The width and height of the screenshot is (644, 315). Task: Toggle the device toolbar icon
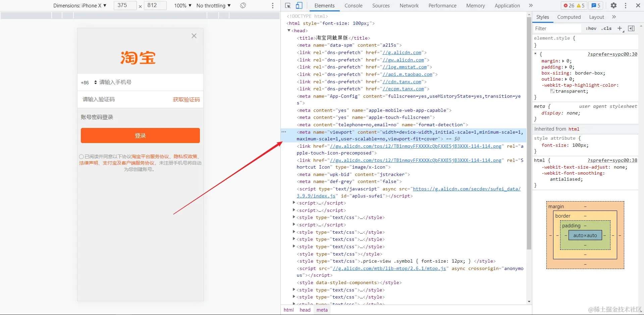pos(299,5)
